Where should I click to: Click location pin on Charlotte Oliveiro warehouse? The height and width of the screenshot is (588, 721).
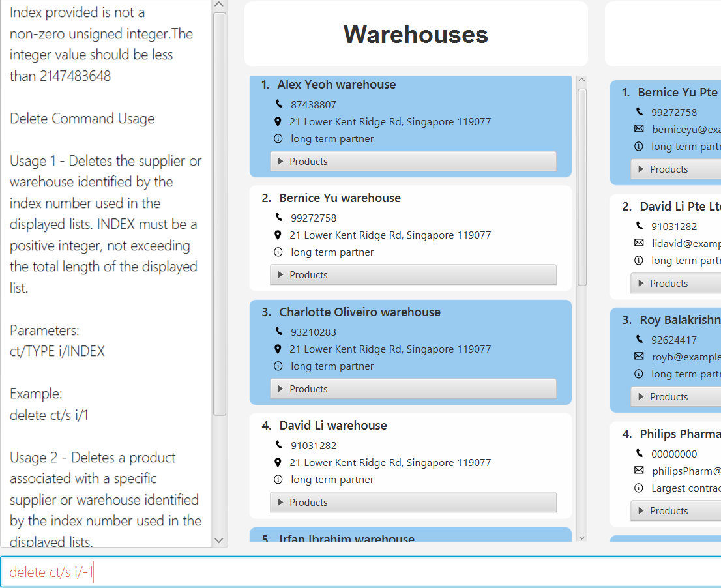click(x=278, y=349)
